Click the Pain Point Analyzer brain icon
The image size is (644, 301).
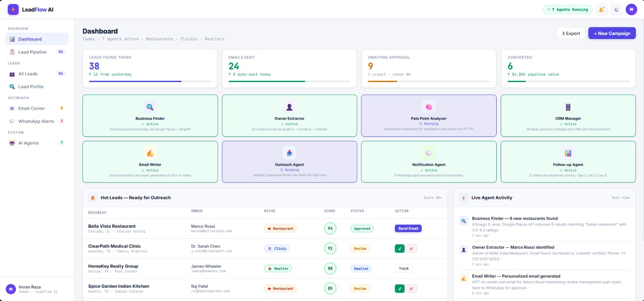tap(429, 107)
